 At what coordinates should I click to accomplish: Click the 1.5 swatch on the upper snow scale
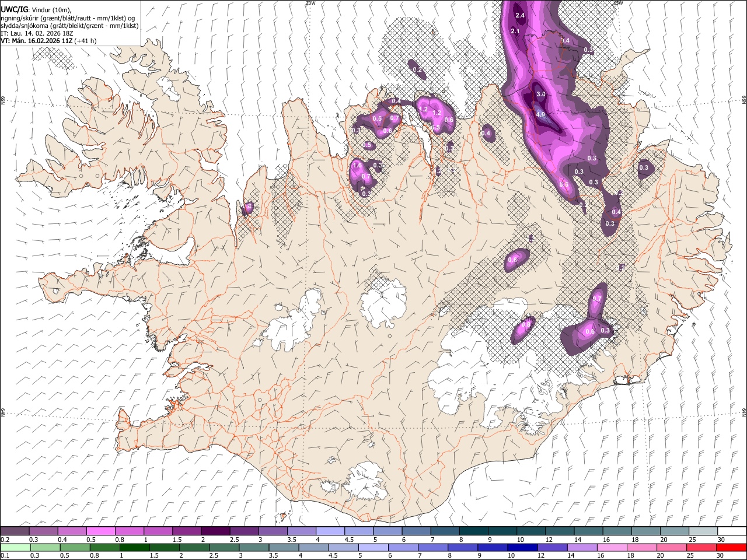(x=186, y=531)
